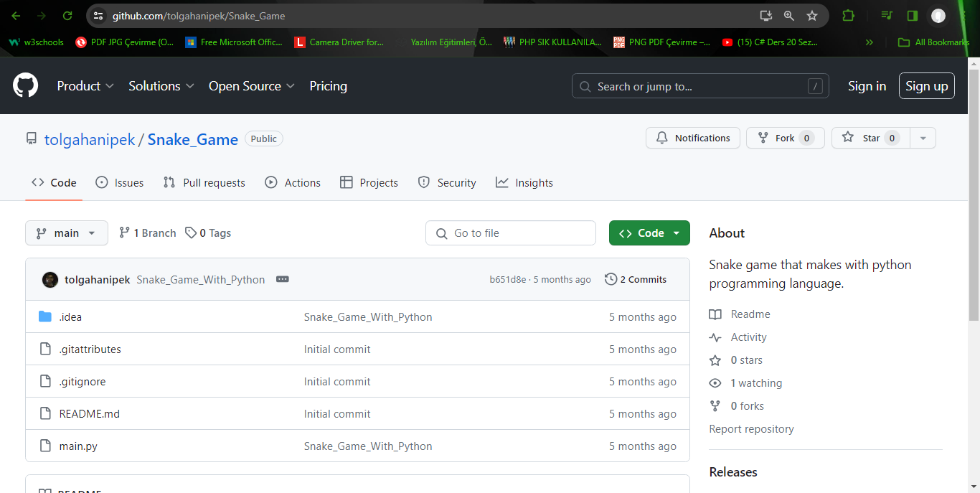This screenshot has width=980, height=493.
Task: Open the main branch selector dropdown
Action: [x=67, y=233]
